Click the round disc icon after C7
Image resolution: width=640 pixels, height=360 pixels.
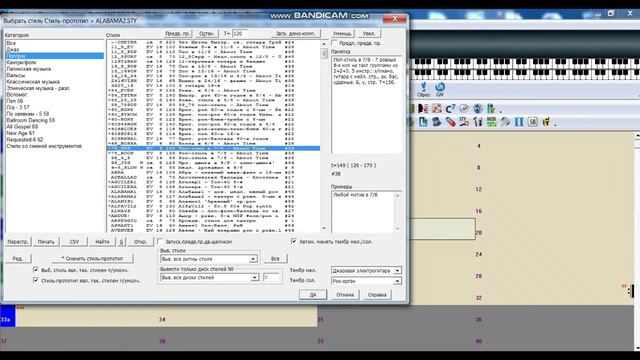coord(464,109)
